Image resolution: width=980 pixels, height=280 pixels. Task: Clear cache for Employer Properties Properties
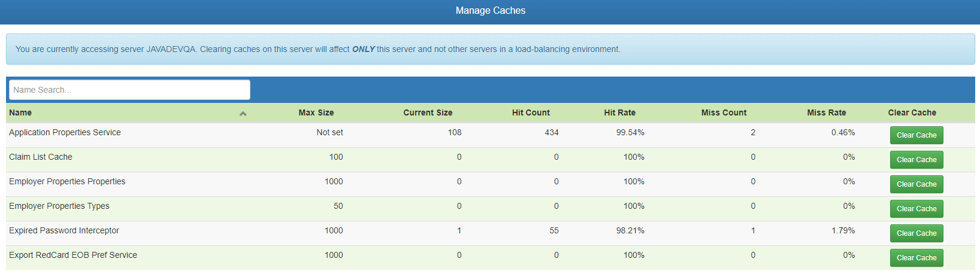(916, 184)
